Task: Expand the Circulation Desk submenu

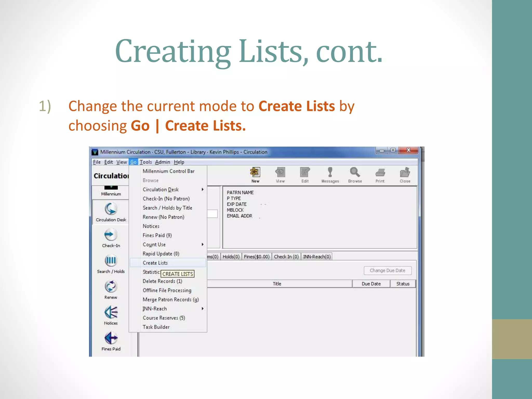Action: coord(168,190)
